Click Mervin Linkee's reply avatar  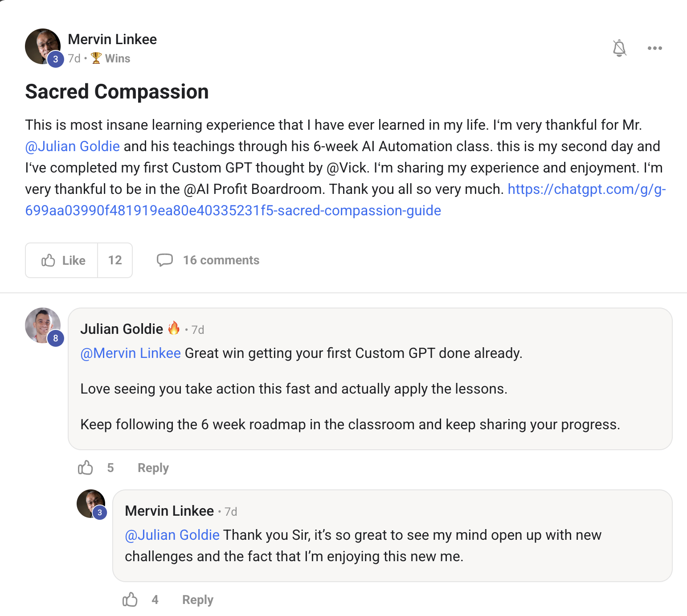91,504
